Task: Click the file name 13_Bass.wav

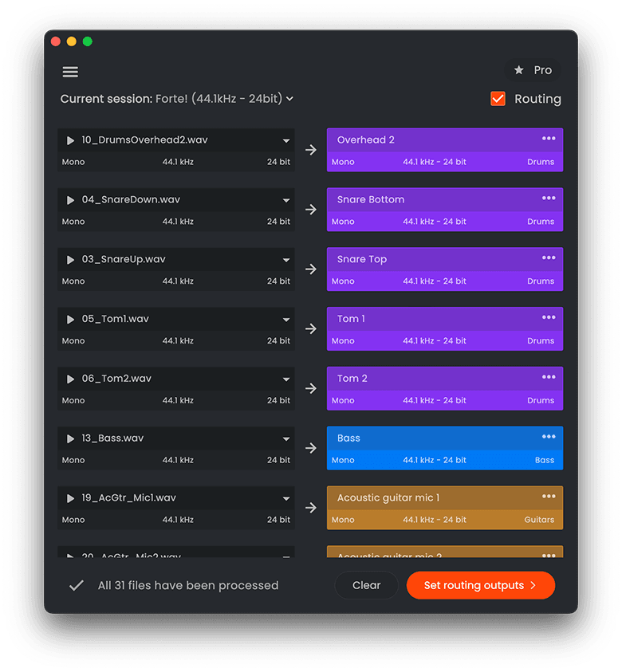Action: click(112, 438)
